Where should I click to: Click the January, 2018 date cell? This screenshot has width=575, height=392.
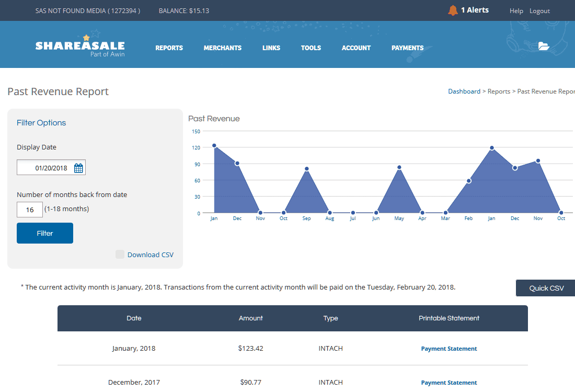(134, 349)
